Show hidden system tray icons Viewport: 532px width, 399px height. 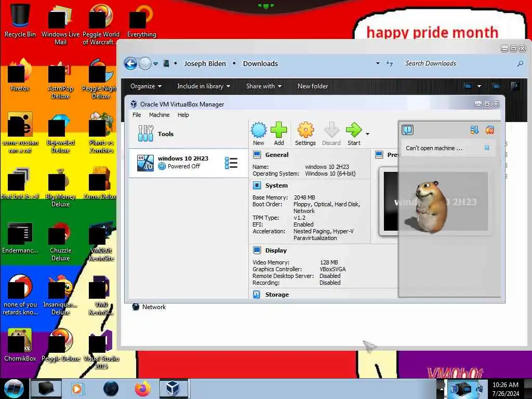(x=442, y=389)
